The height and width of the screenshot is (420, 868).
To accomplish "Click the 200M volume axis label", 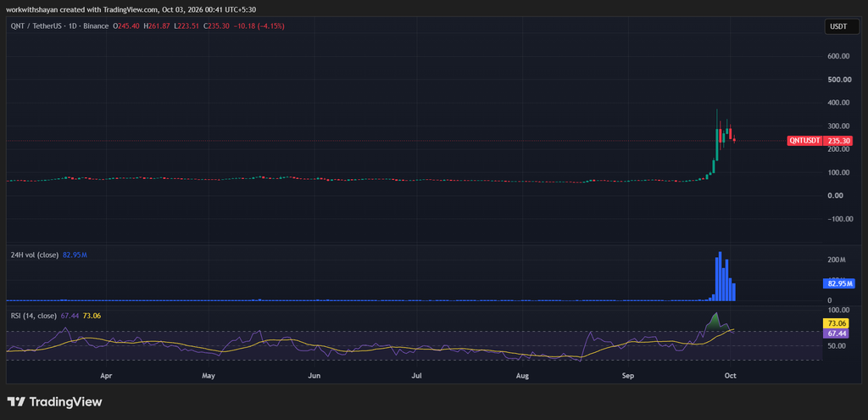I will [x=837, y=260].
